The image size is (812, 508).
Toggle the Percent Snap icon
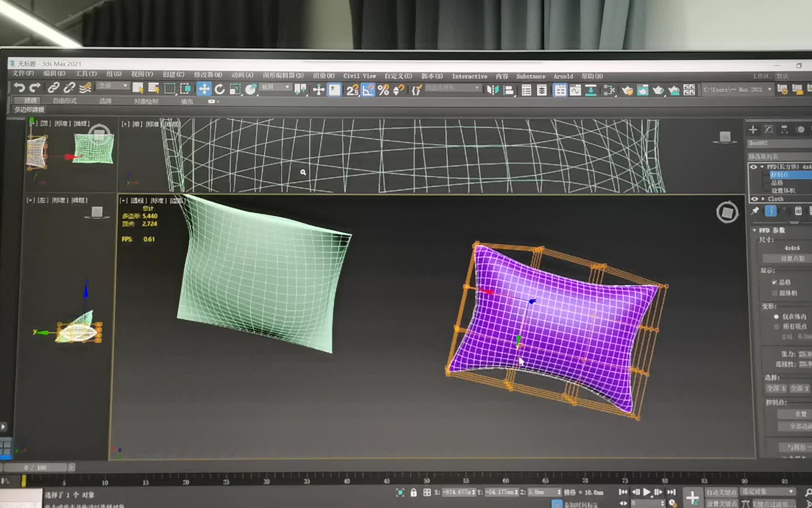[383, 90]
